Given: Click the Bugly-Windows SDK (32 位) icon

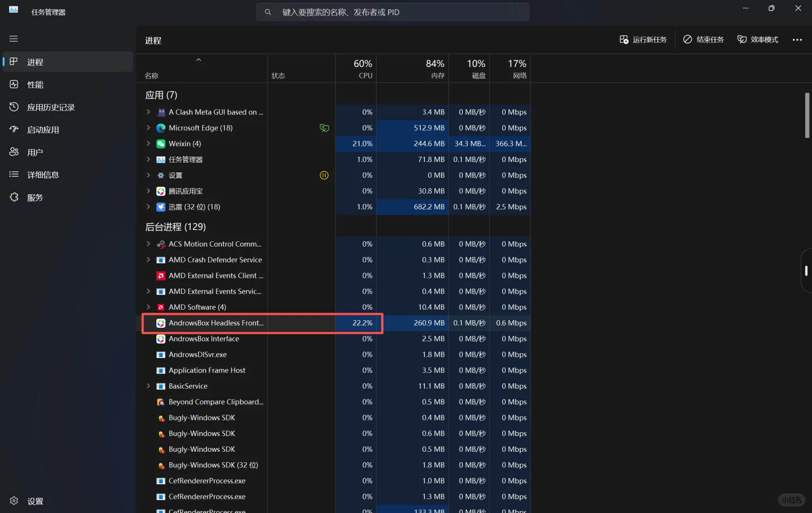Looking at the screenshot, I should point(161,465).
